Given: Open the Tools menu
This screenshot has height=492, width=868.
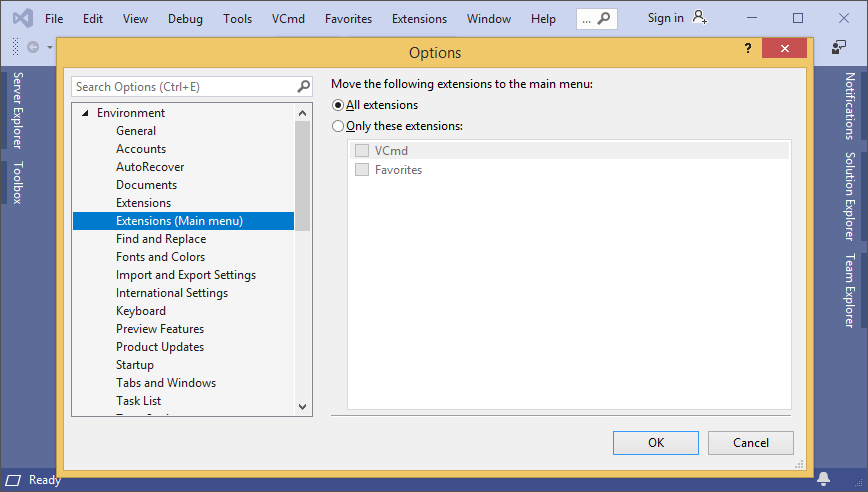Looking at the screenshot, I should (237, 19).
